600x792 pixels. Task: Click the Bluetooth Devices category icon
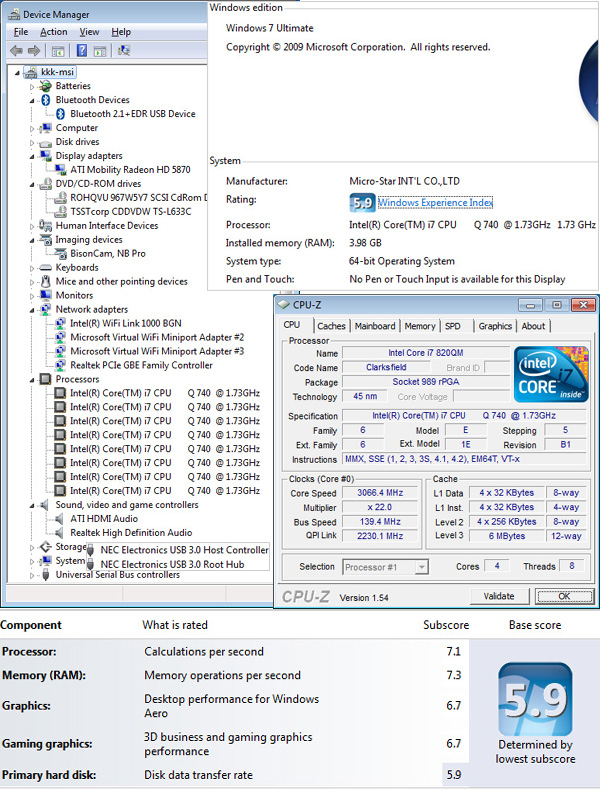point(45,100)
